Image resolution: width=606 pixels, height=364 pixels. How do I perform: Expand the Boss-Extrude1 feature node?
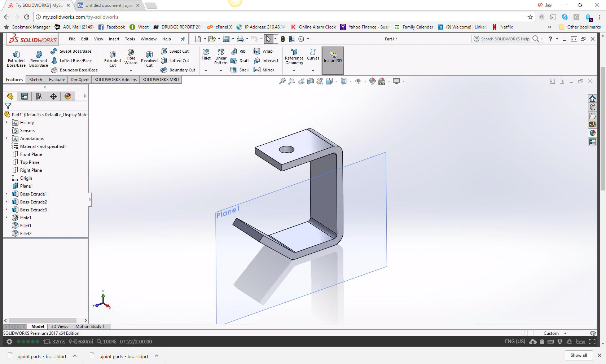(x=6, y=194)
